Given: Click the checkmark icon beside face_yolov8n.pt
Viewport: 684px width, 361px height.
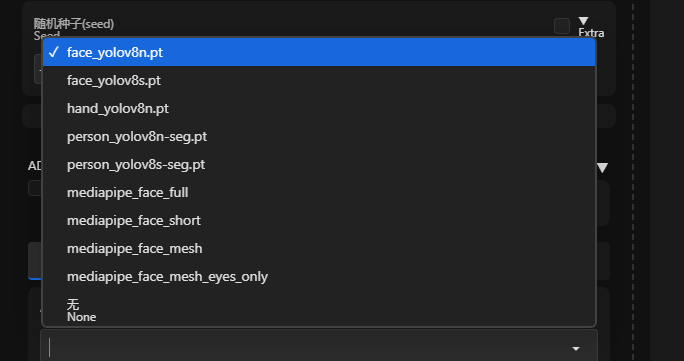Looking at the screenshot, I should 54,52.
